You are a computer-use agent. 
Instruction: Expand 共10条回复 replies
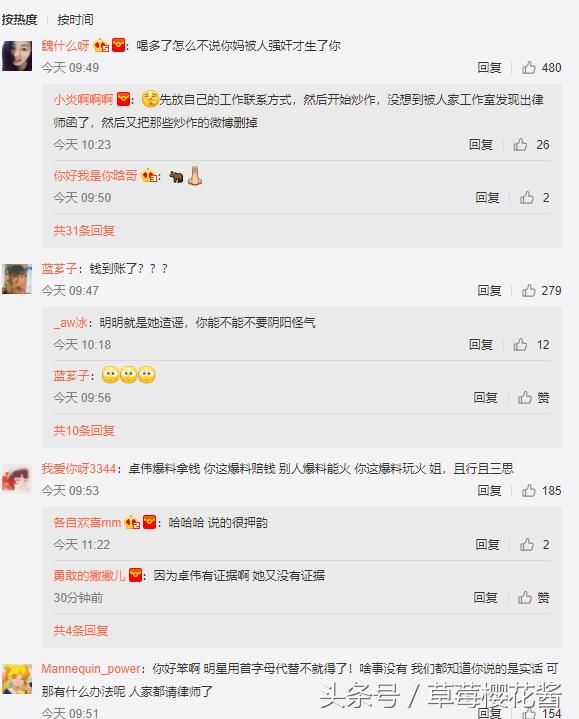(x=84, y=431)
